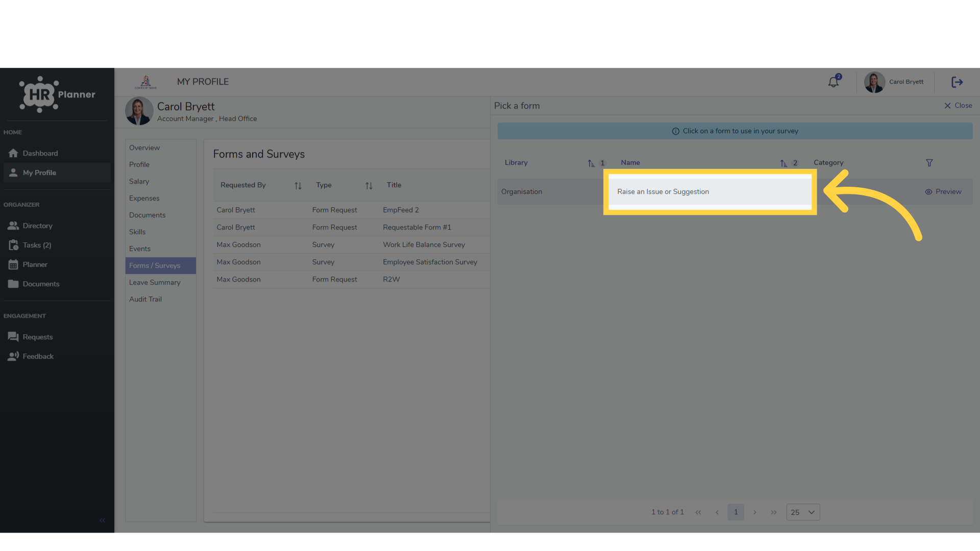Open Planner in the sidebar
The height and width of the screenshot is (551, 980).
tap(57, 264)
